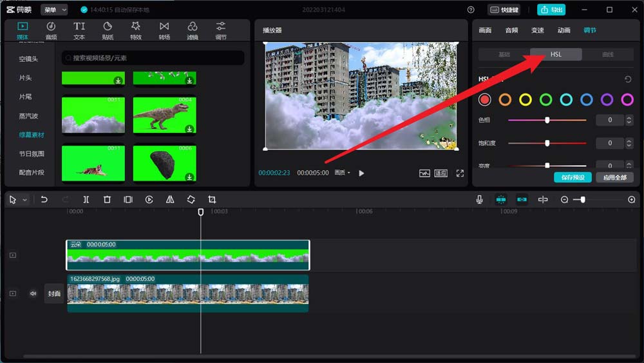
Task: Click the mirror flip icon
Action: point(170,199)
